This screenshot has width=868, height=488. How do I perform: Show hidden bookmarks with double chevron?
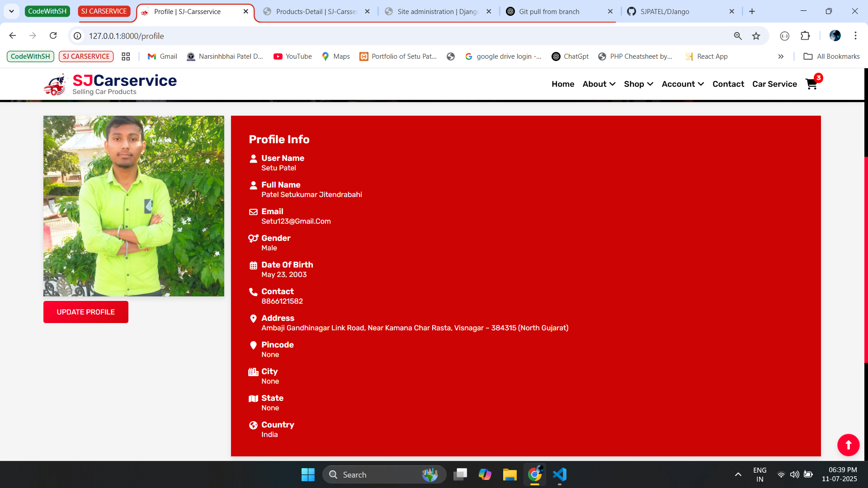781,56
